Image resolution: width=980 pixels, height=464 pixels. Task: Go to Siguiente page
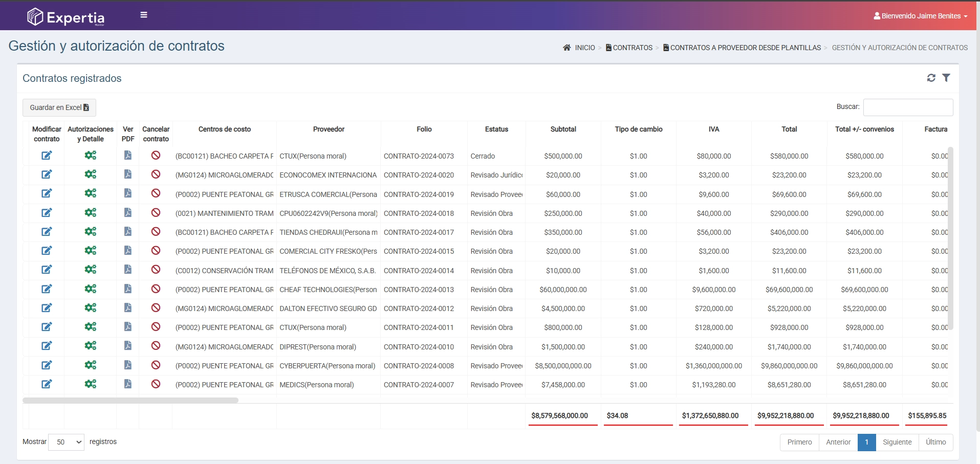click(x=897, y=442)
